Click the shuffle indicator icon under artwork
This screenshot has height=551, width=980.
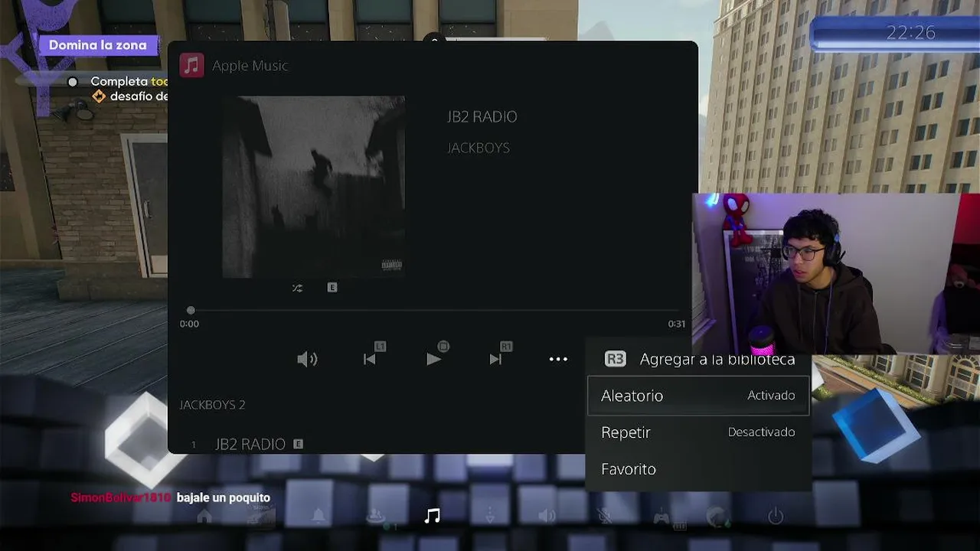297,288
